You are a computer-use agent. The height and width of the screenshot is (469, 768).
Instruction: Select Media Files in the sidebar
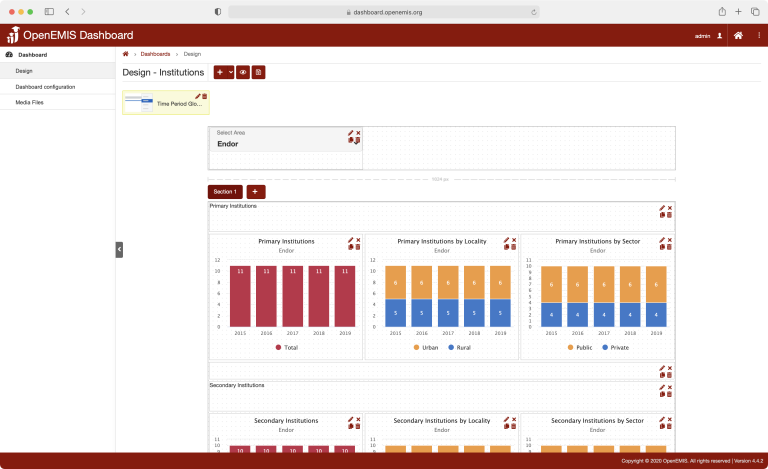point(29,102)
